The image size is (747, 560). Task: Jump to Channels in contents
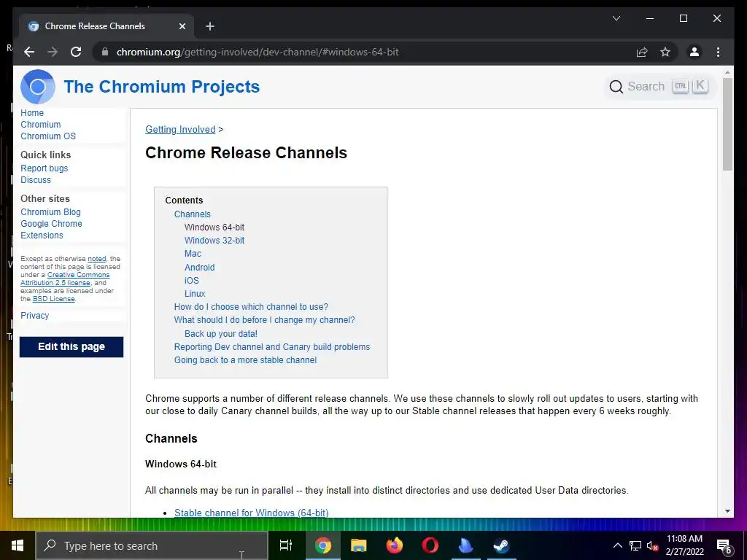pos(192,214)
